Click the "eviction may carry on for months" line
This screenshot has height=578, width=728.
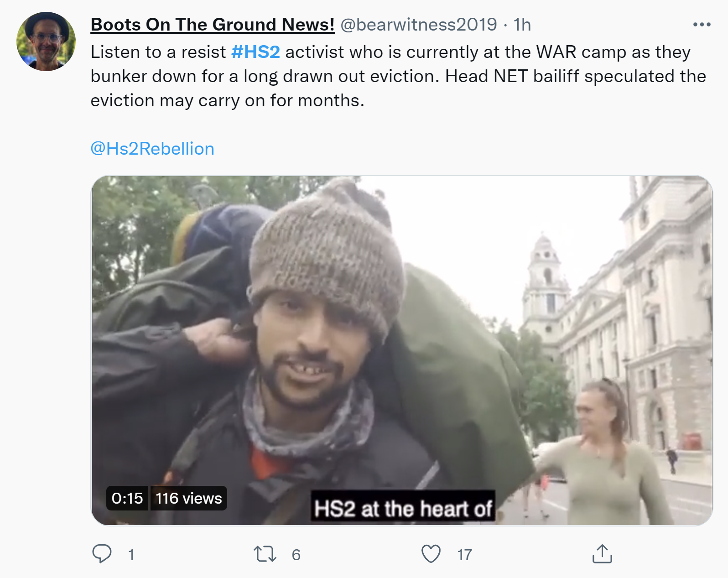[227, 100]
